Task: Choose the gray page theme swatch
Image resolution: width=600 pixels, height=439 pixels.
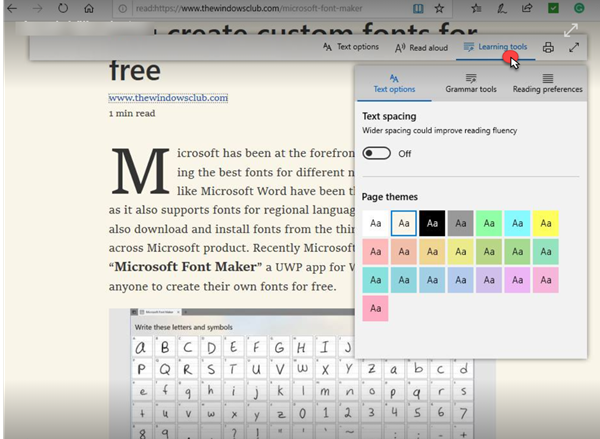Action: [460, 223]
